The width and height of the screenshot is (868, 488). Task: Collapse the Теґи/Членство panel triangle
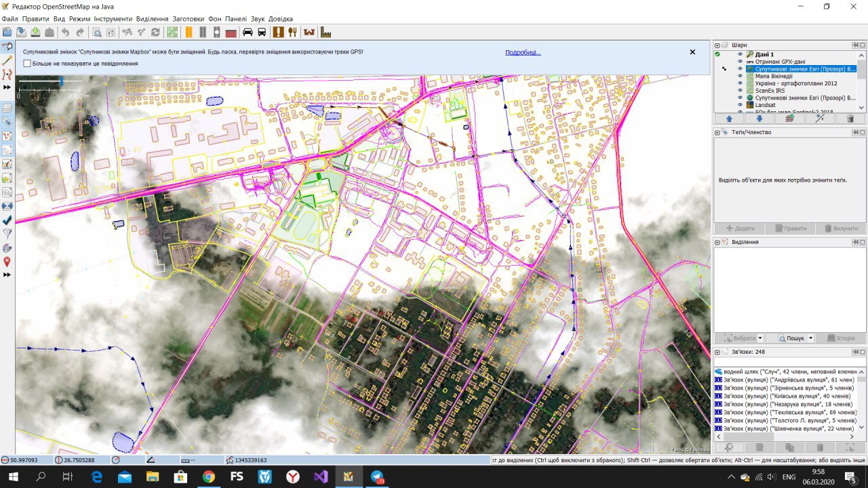[x=717, y=132]
